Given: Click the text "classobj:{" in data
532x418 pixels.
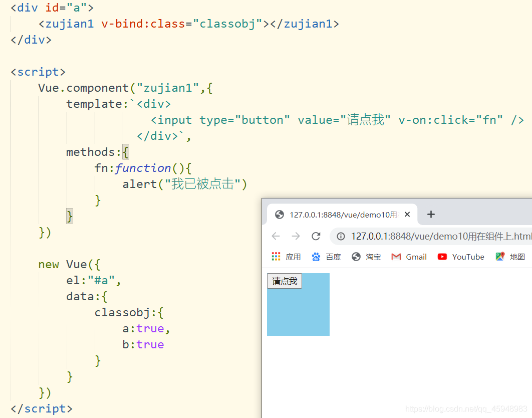Looking at the screenshot, I should pos(129,312).
